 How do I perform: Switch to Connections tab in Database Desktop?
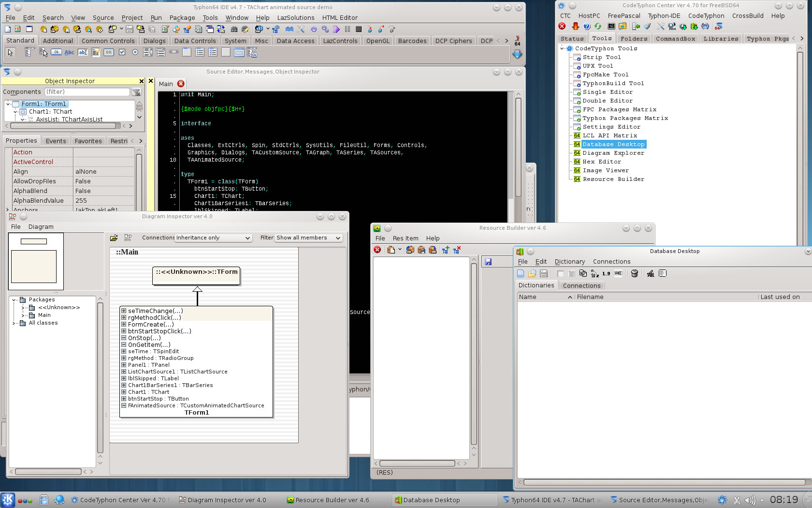point(581,286)
